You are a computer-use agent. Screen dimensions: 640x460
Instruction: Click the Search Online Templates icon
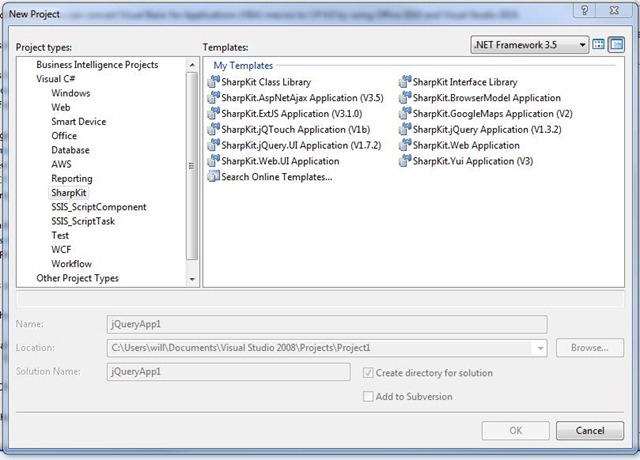click(x=213, y=177)
